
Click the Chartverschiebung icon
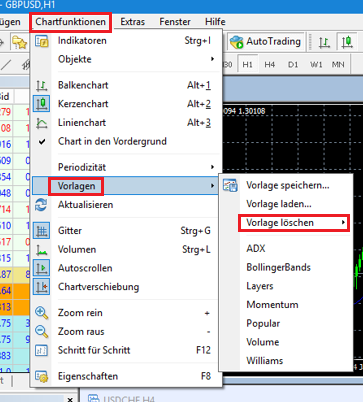click(x=42, y=287)
